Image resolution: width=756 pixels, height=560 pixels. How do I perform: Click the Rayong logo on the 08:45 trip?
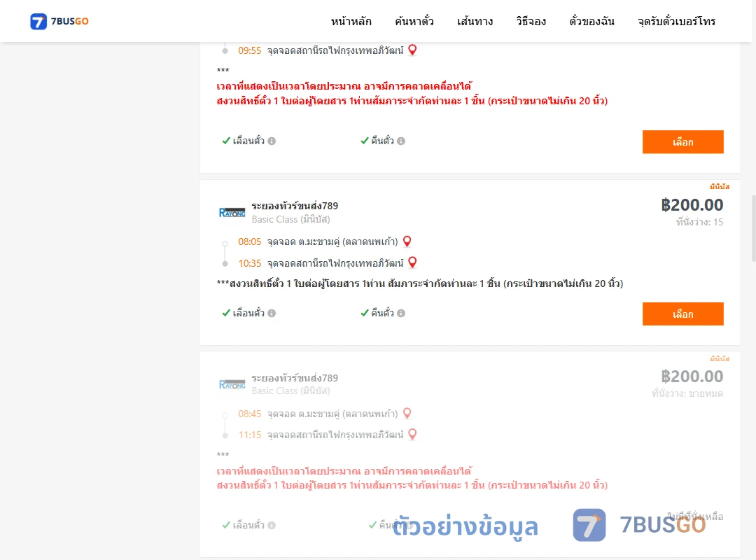pyautogui.click(x=232, y=384)
